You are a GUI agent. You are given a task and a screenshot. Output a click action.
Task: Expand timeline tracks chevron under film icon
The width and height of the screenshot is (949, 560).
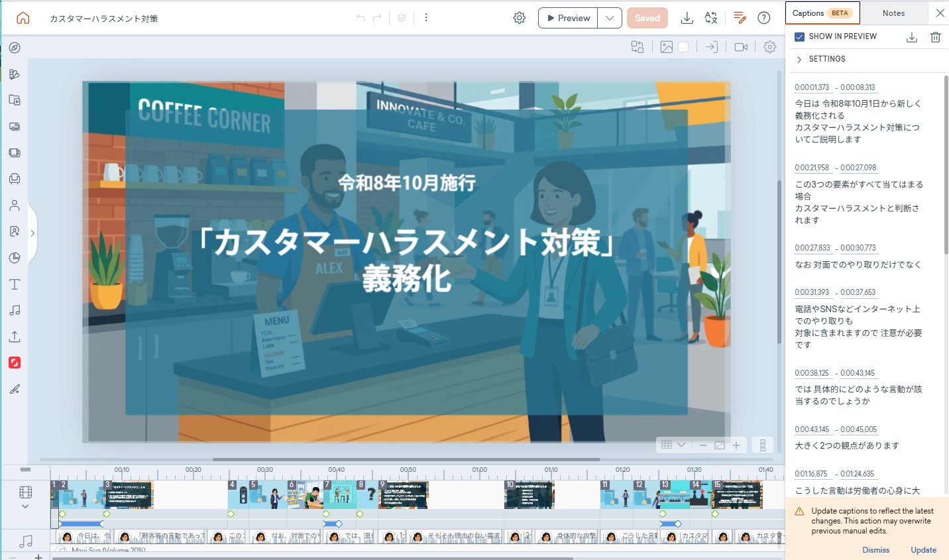pyautogui.click(x=25, y=506)
